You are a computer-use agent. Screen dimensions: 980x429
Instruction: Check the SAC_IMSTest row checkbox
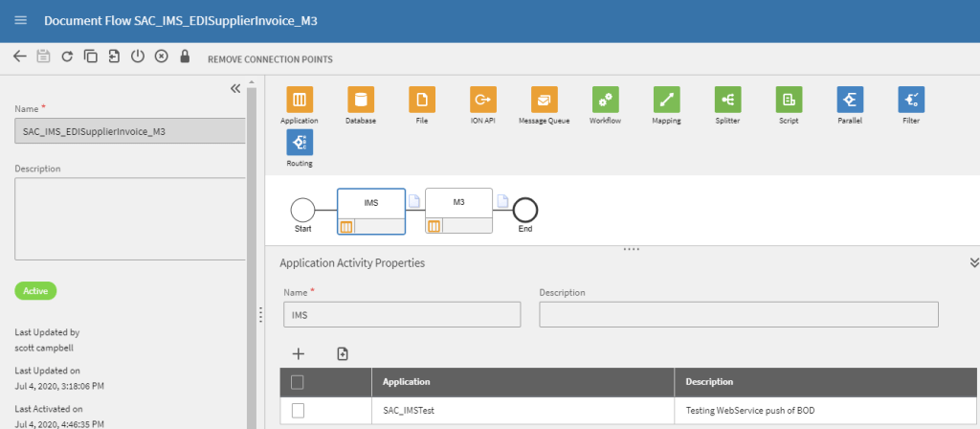click(x=298, y=411)
